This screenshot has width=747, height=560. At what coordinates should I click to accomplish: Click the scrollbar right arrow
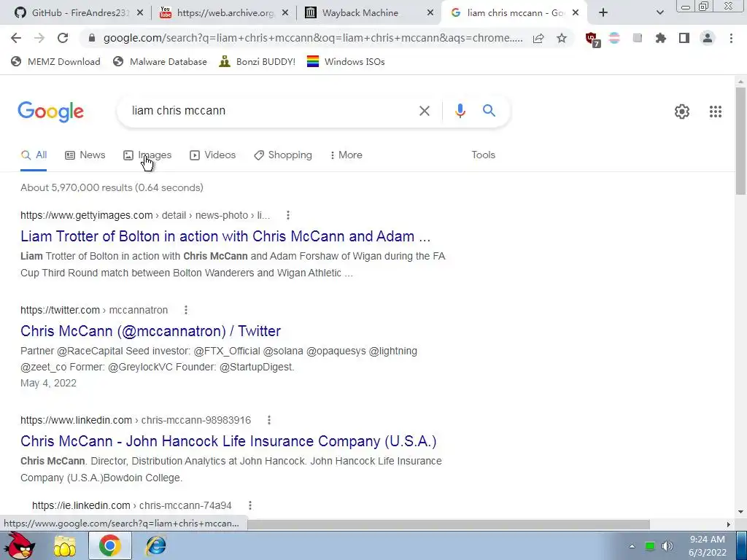728,524
